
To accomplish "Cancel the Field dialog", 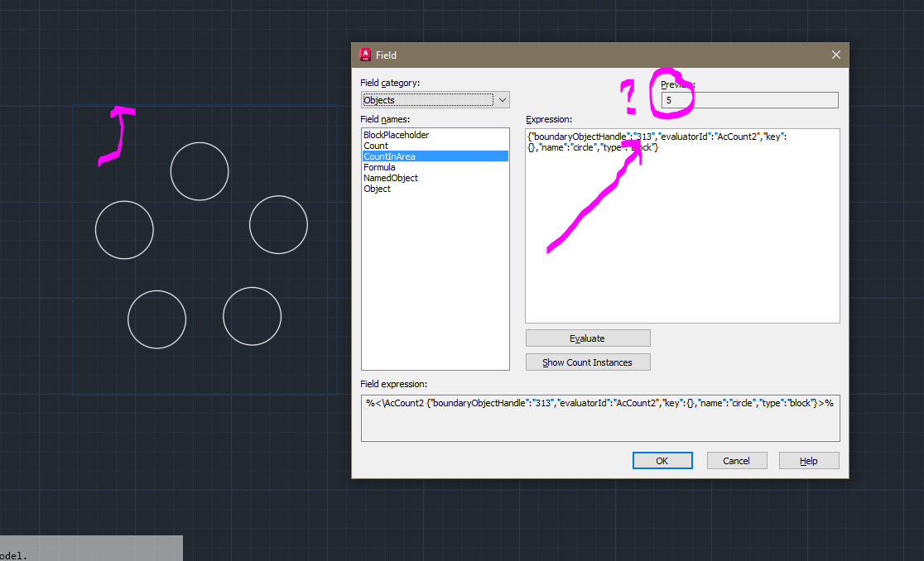I will (x=736, y=460).
